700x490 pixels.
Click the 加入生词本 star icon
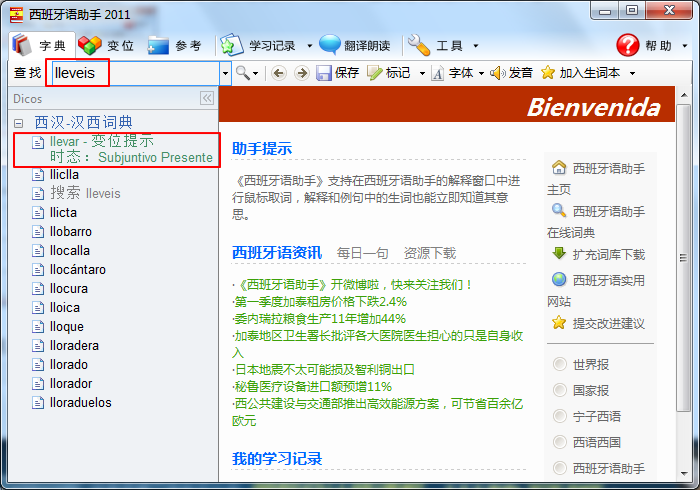tap(548, 73)
